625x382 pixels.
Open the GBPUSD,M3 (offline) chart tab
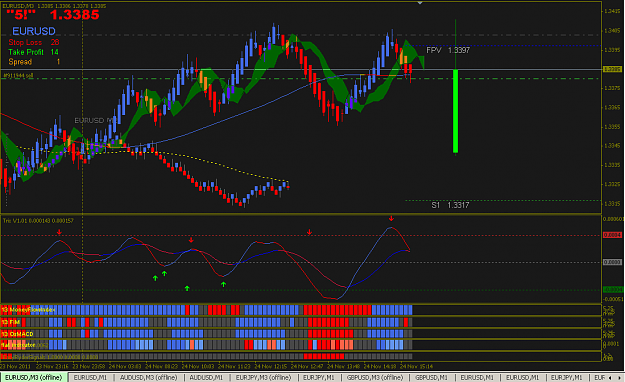point(375,377)
